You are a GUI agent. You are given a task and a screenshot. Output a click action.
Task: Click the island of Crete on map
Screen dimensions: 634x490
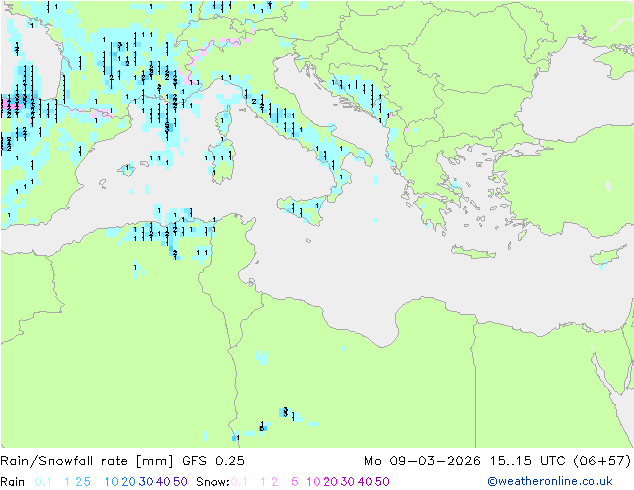pos(474,252)
